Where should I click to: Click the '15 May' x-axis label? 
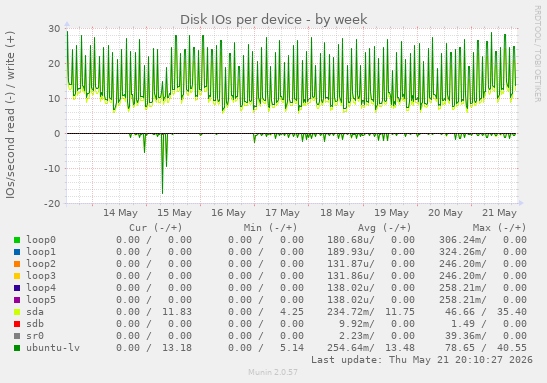174,213
